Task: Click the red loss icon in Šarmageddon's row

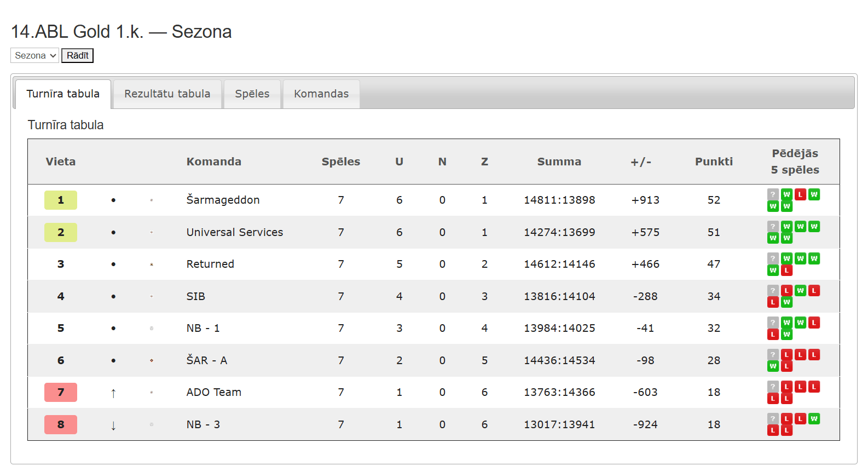Action: 800,194
